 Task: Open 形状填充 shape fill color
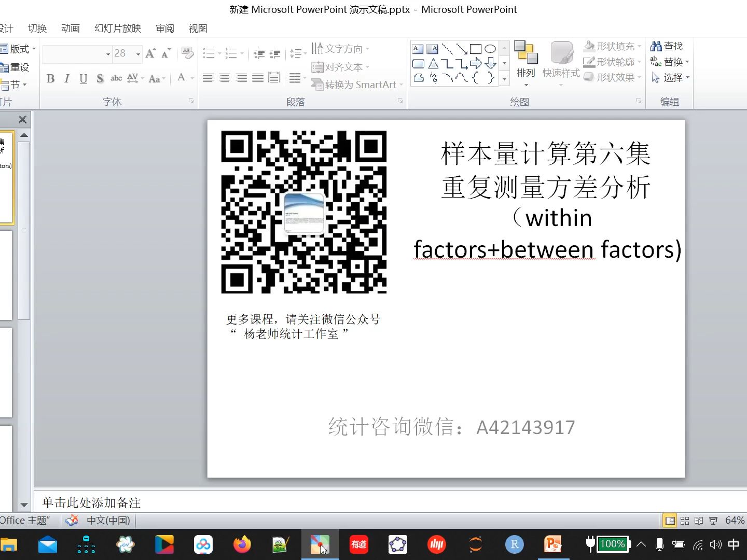612,46
